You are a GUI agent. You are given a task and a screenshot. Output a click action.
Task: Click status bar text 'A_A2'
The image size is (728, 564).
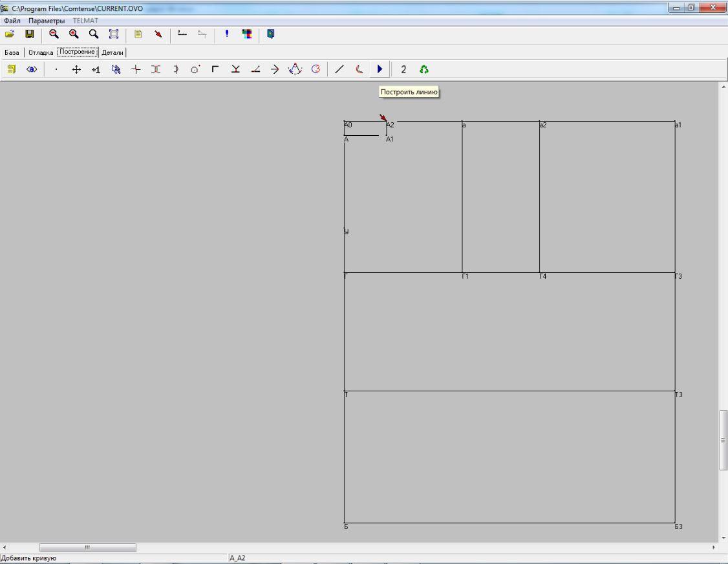point(237,558)
